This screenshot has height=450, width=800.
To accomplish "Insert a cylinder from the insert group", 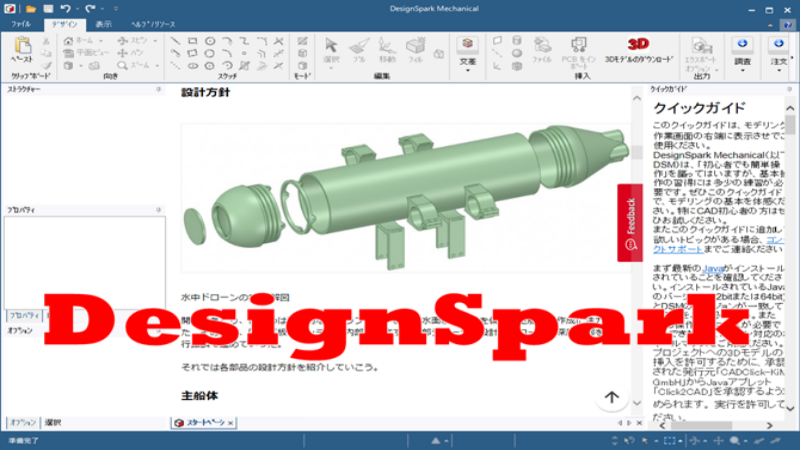I will [x=517, y=40].
